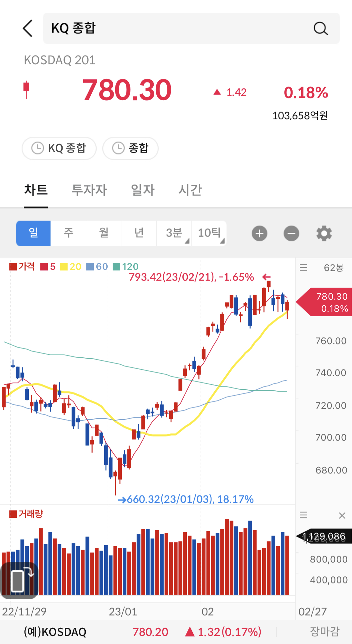Open chart settings gear icon

(324, 233)
